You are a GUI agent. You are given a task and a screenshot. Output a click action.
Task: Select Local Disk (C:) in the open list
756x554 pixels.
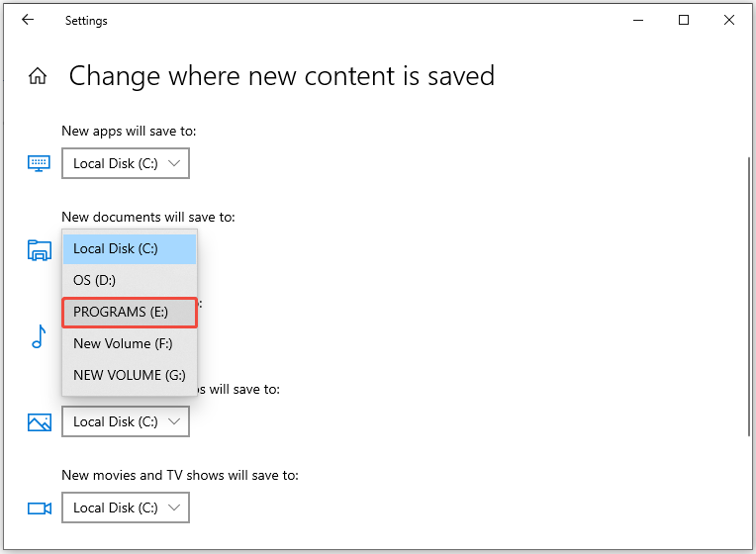[130, 249]
